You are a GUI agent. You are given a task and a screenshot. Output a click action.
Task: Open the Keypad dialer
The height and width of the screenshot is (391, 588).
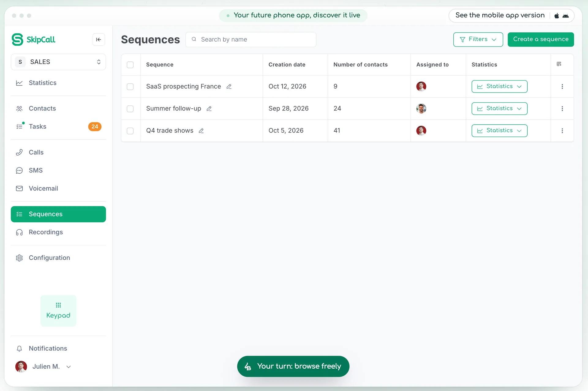tap(58, 310)
